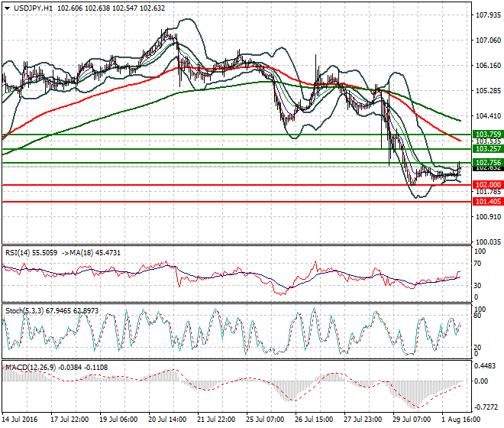
Task: Click the 107.935 price scale value
Action: point(488,15)
